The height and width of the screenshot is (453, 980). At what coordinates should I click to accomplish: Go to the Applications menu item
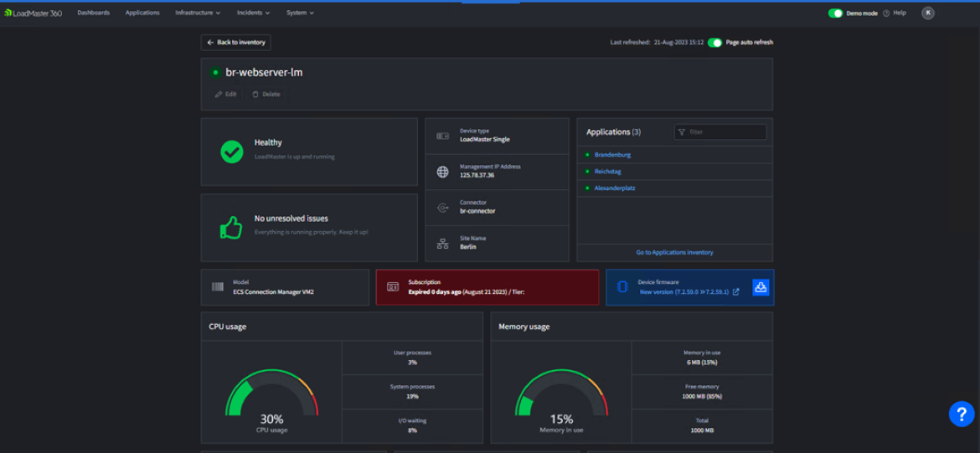tap(142, 13)
